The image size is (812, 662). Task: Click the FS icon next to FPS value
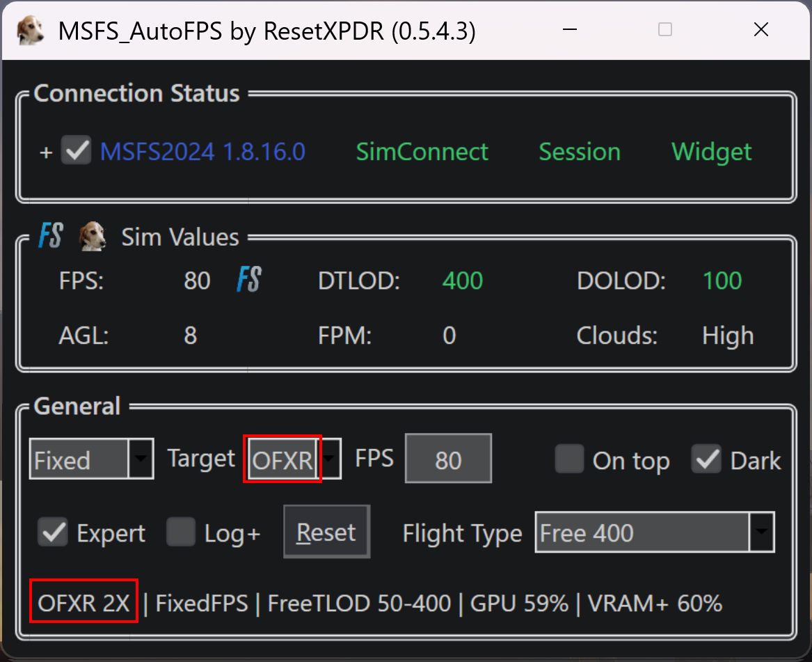[249, 279]
